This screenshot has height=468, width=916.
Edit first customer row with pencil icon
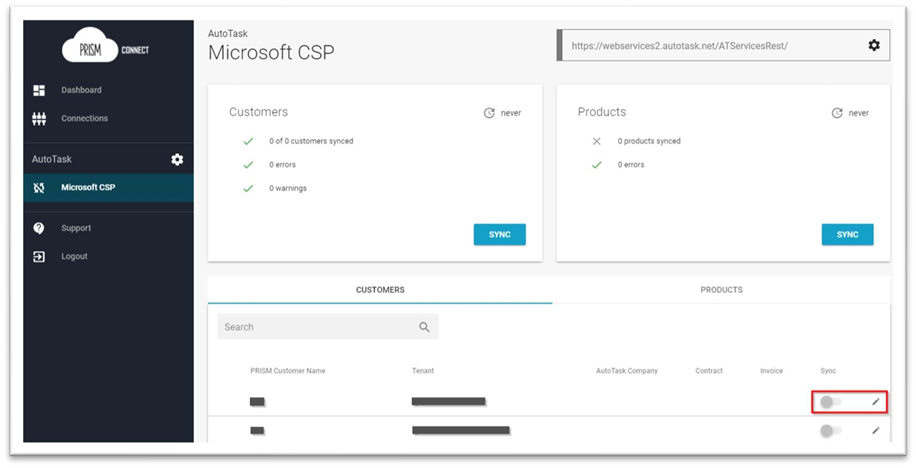876,401
